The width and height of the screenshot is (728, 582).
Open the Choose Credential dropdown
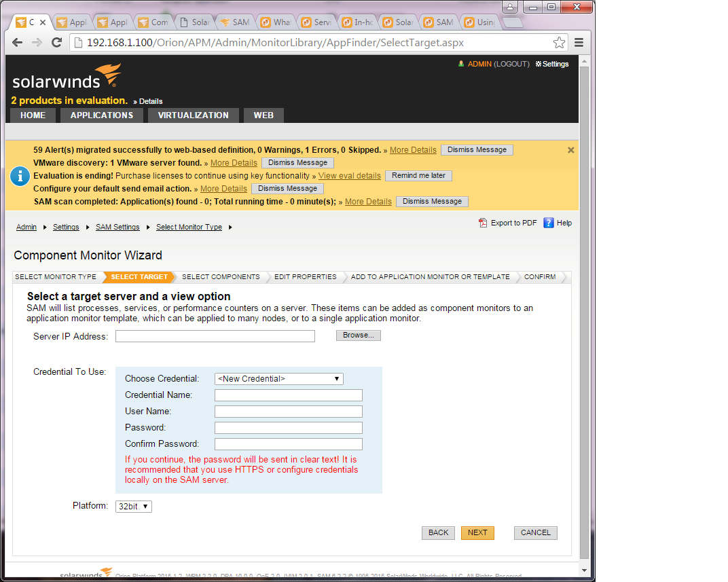point(278,379)
